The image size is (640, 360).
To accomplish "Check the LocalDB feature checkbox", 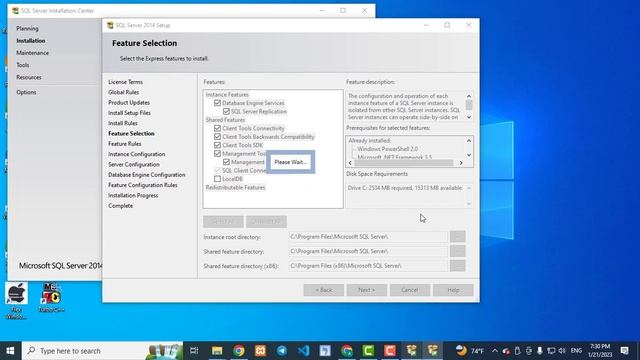I will click(217, 179).
